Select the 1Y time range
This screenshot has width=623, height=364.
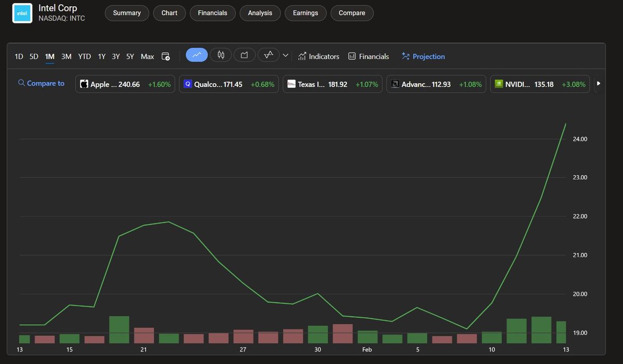[x=101, y=56]
